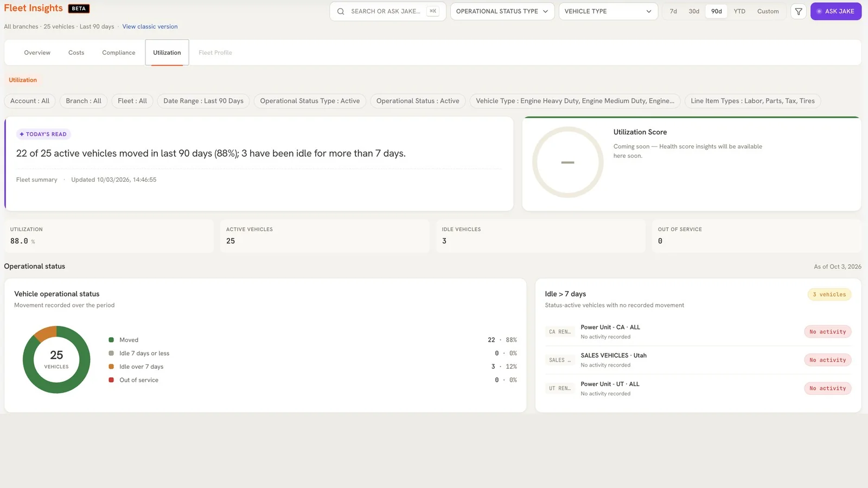Viewport: 868px width, 488px height.
Task: Click the SALES tag badge
Action: (560, 360)
